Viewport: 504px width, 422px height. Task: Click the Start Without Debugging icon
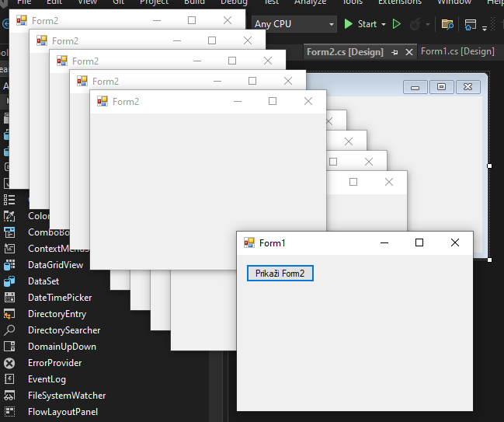[x=397, y=24]
